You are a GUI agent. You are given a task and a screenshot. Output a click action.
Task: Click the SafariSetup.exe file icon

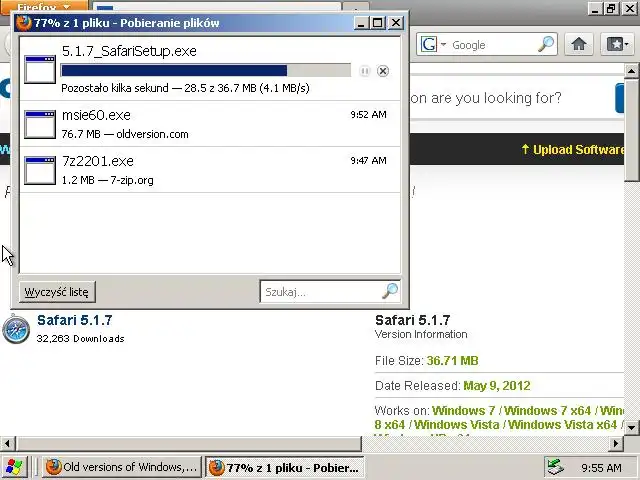tap(40, 69)
